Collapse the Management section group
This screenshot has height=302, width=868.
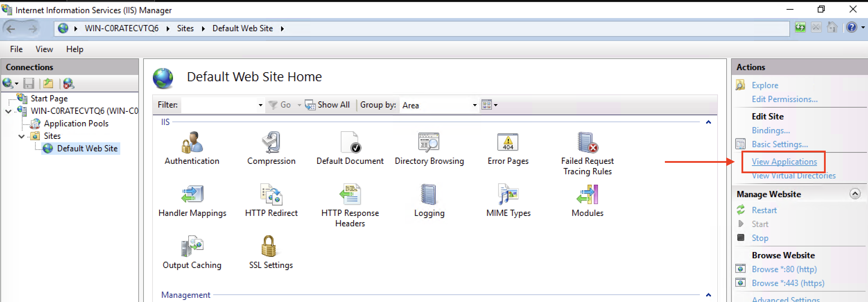709,295
